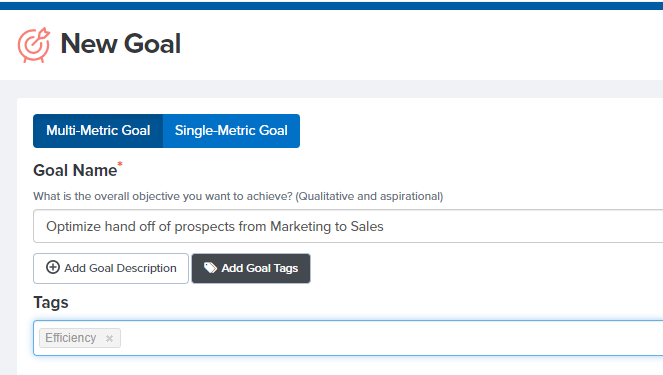Screen dimensions: 663x375
Task: Select the Efficiency tag chip label
Action: 71,338
